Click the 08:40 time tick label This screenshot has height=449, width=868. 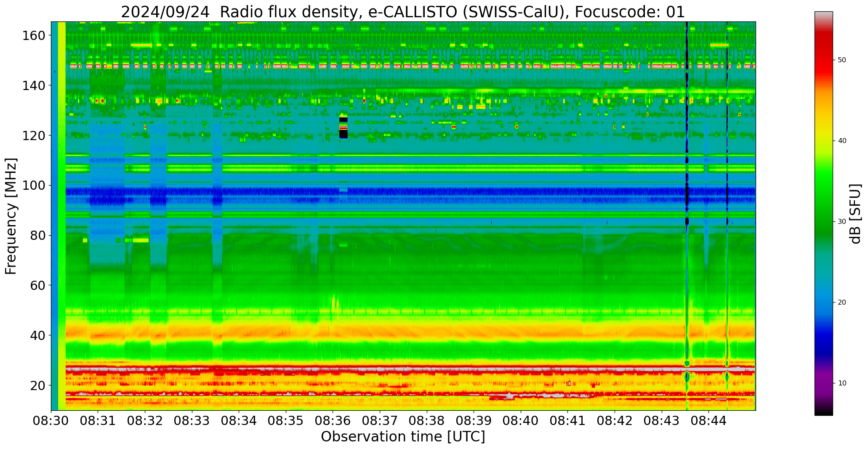pyautogui.click(x=521, y=421)
